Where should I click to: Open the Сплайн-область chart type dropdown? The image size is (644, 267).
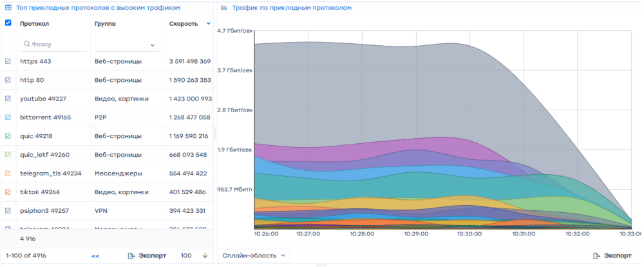(x=254, y=256)
